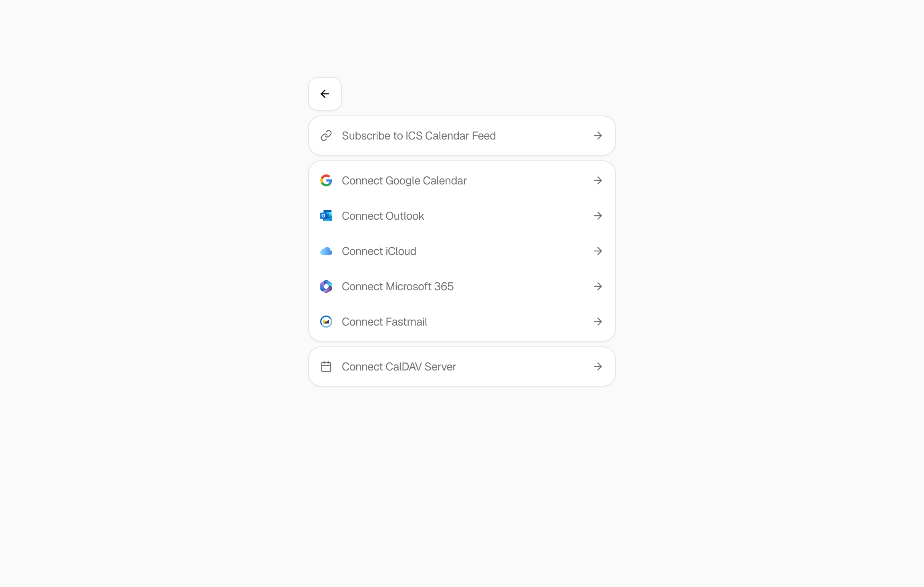Open Connect CalDAV Server option
924x587 pixels.
[x=399, y=367]
